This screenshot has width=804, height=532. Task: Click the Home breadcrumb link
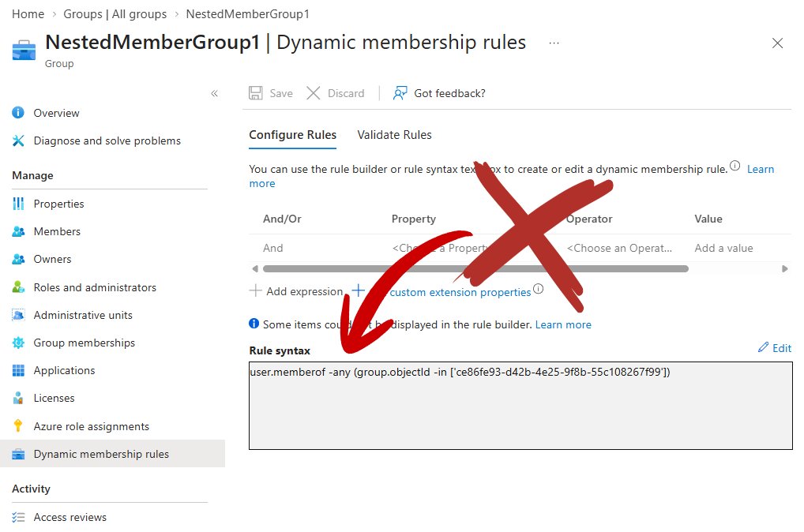click(28, 14)
